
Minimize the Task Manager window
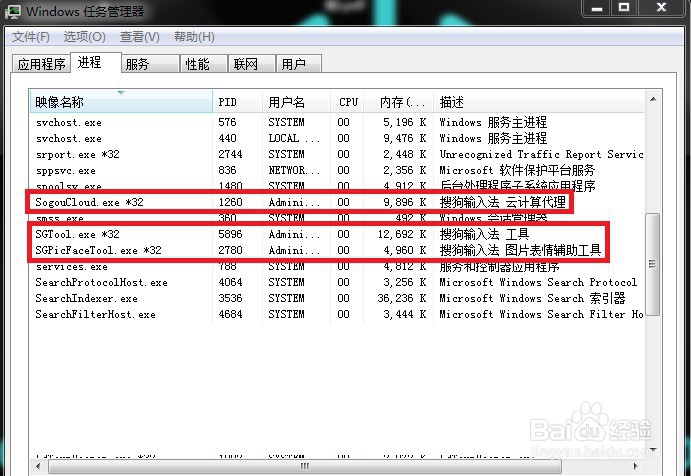597,7
